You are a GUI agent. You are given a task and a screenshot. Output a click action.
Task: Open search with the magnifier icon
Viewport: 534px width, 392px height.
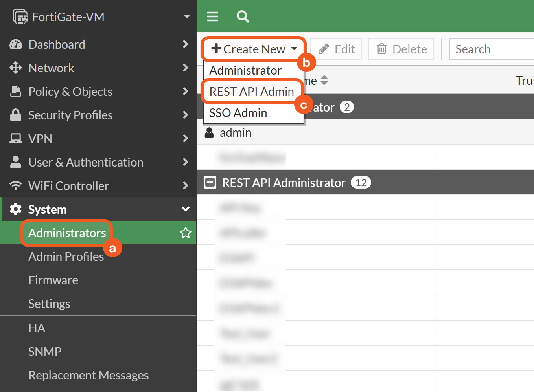243,16
